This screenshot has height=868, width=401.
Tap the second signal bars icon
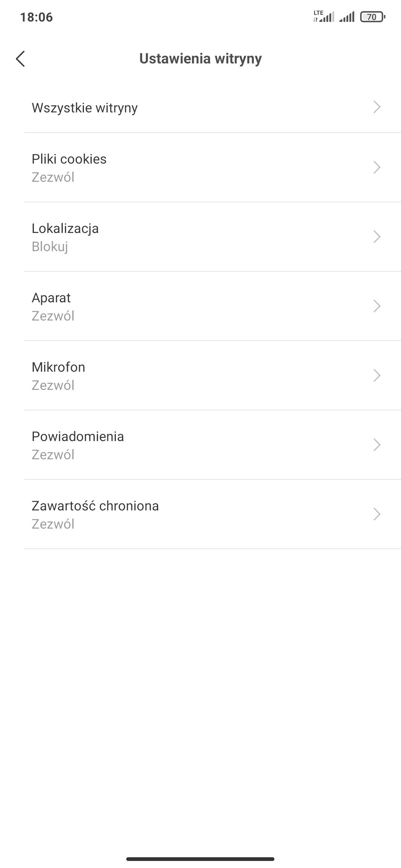[x=347, y=17]
